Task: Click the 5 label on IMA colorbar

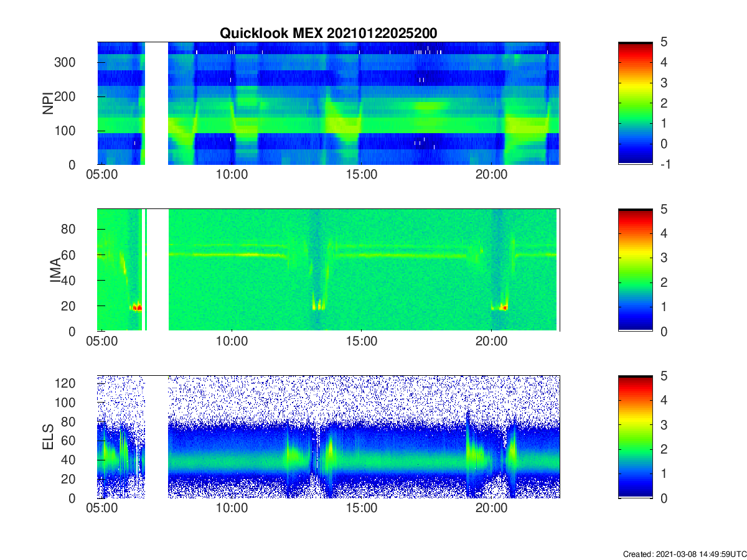Action: click(664, 210)
